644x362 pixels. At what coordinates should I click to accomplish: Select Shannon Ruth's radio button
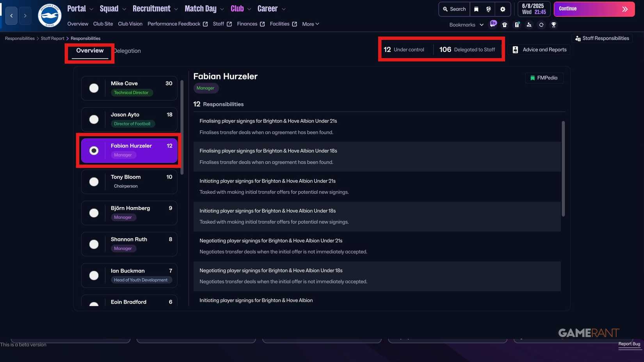pyautogui.click(x=94, y=244)
